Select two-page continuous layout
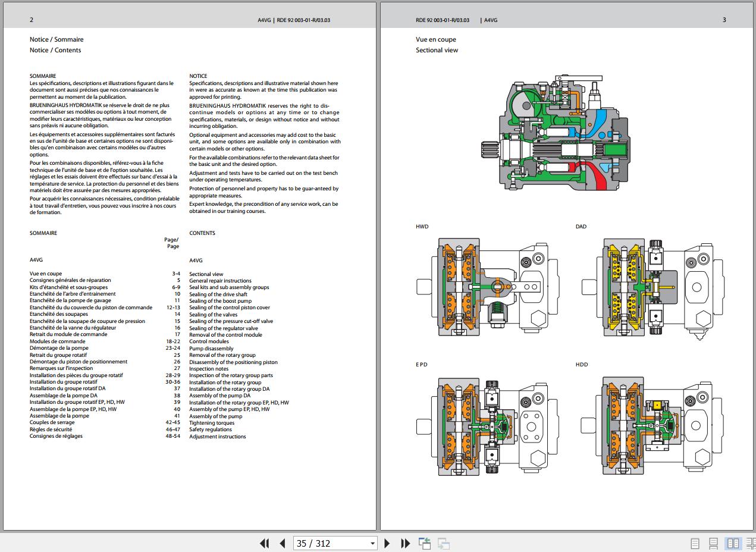 (751, 543)
